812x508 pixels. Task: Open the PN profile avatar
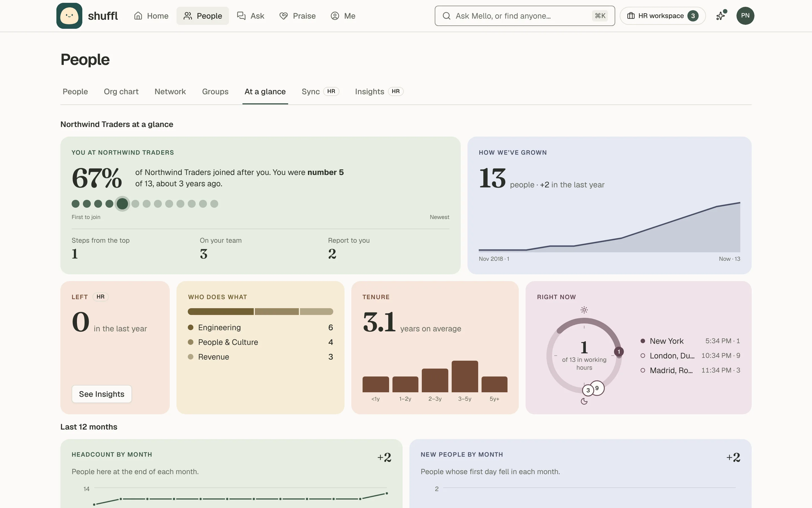pos(745,16)
